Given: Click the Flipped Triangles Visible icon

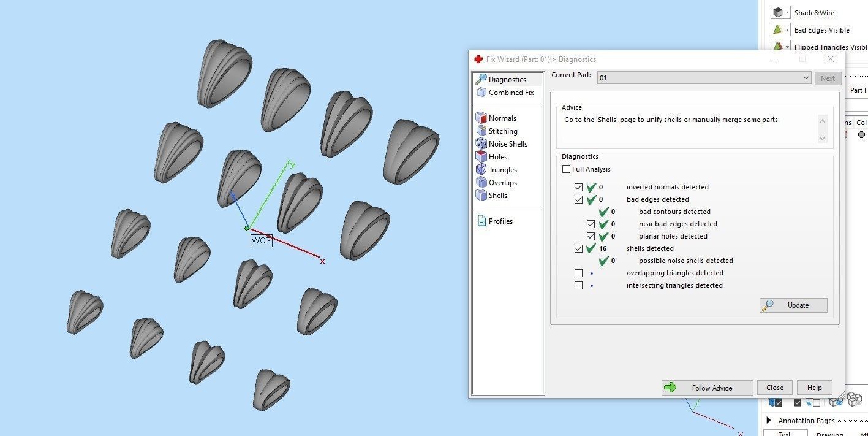Looking at the screenshot, I should coord(778,47).
